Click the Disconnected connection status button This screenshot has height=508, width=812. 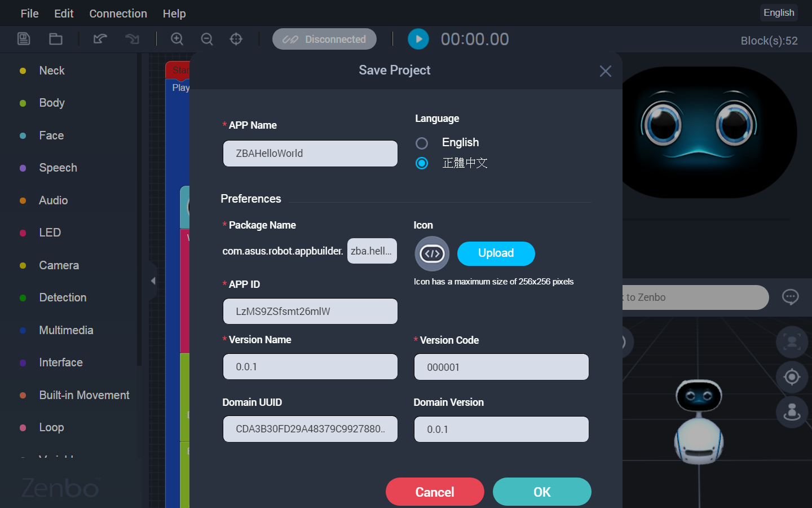[324, 39]
